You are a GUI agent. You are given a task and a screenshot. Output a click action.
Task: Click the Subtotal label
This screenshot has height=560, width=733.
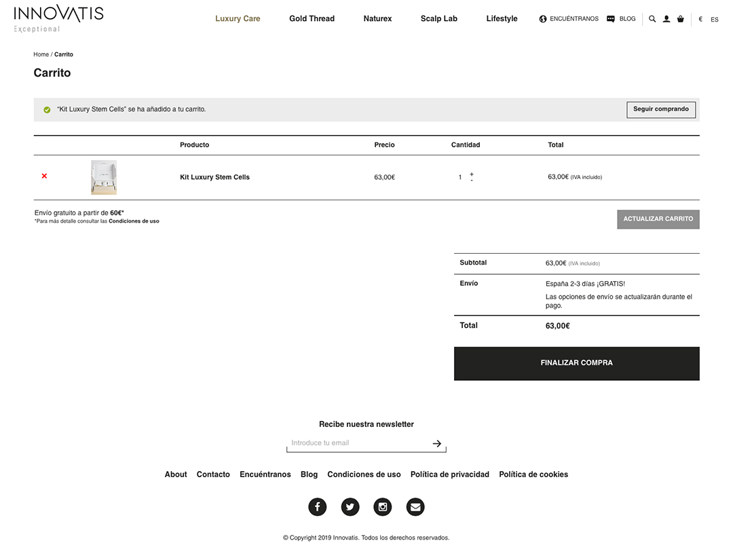pos(473,263)
